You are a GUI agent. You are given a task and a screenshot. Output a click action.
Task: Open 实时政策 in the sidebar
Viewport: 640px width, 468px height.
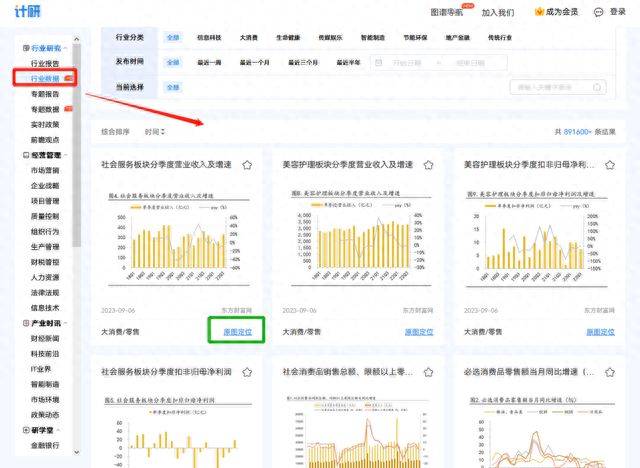pyautogui.click(x=45, y=124)
